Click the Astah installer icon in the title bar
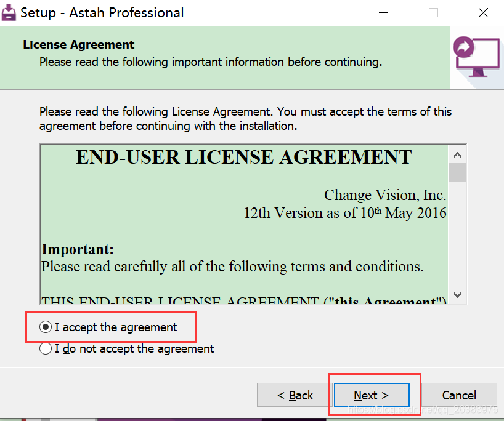Image resolution: width=504 pixels, height=421 pixels. click(9, 12)
